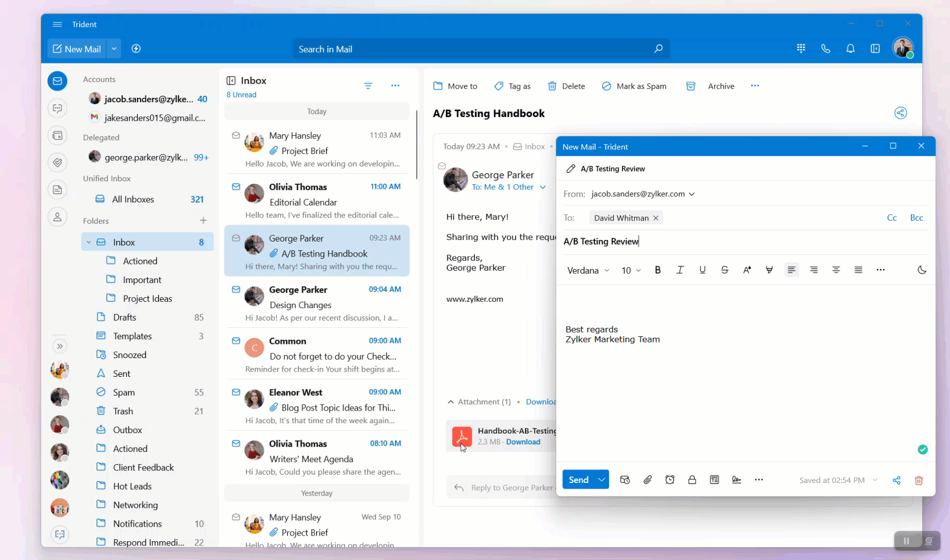Archive the A/B Testing Handbook email

click(x=710, y=86)
